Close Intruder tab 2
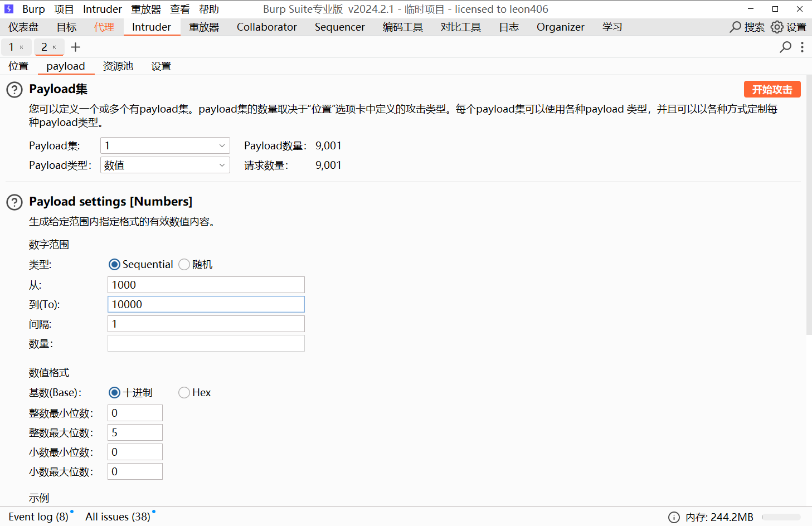 55,47
